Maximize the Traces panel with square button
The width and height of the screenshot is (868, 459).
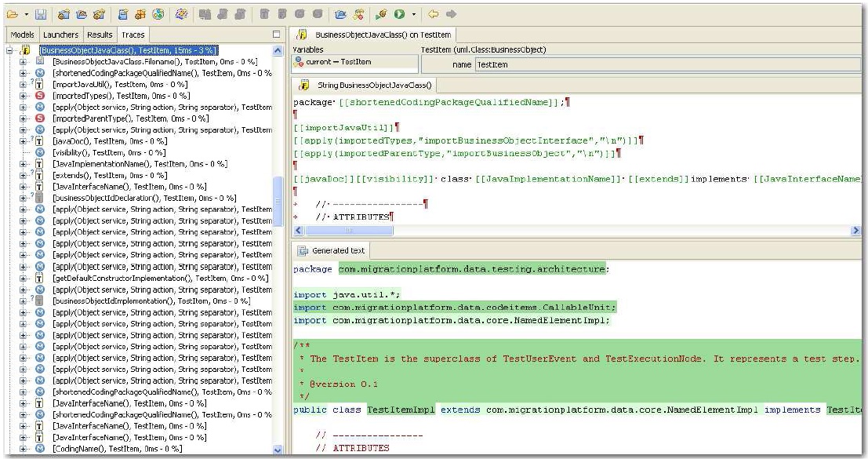pyautogui.click(x=276, y=35)
